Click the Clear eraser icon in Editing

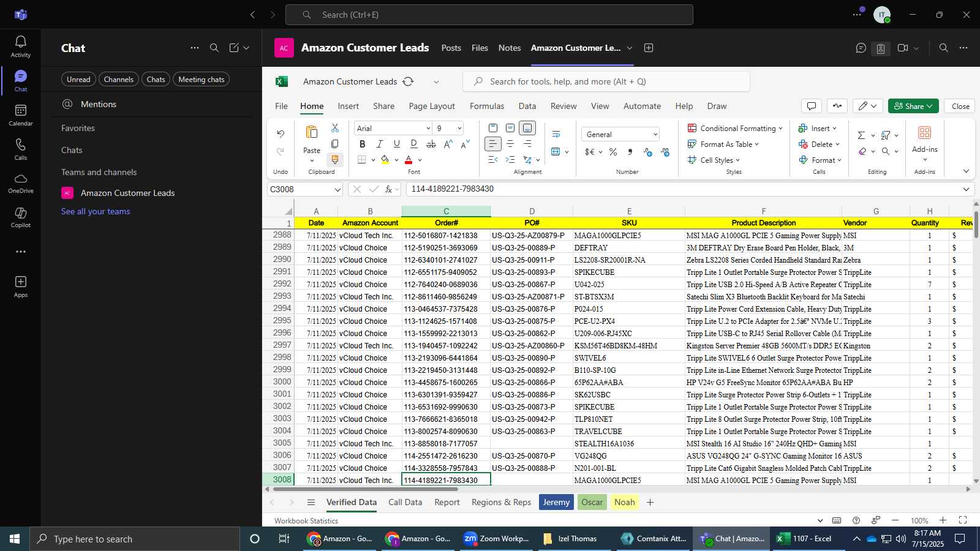862,151
